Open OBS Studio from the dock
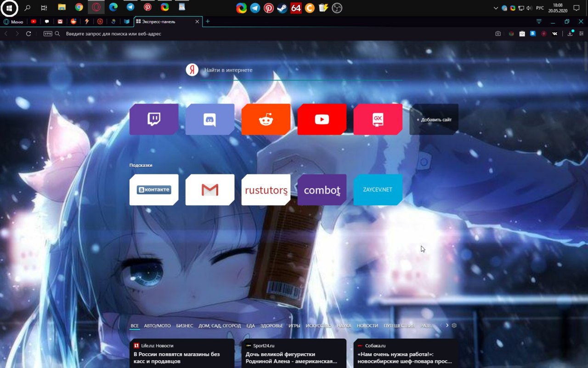Image resolution: width=588 pixels, height=368 pixels. click(337, 8)
